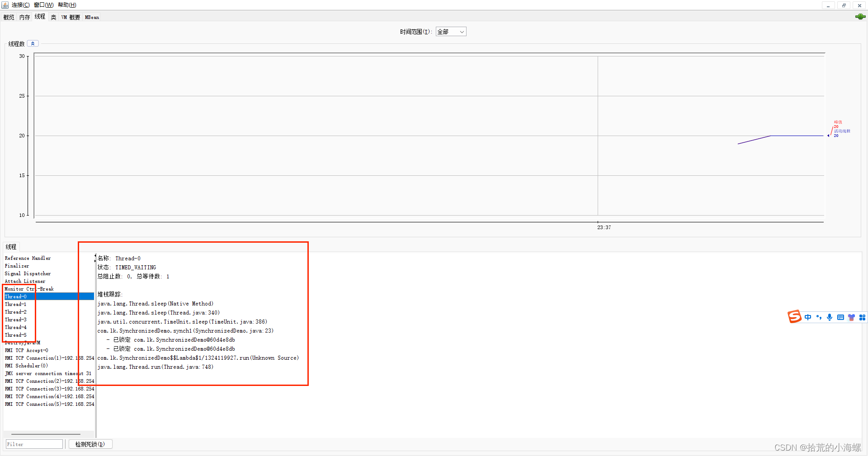868x456 pixels.
Task: Open the 帮助(H) menu
Action: pyautogui.click(x=67, y=5)
